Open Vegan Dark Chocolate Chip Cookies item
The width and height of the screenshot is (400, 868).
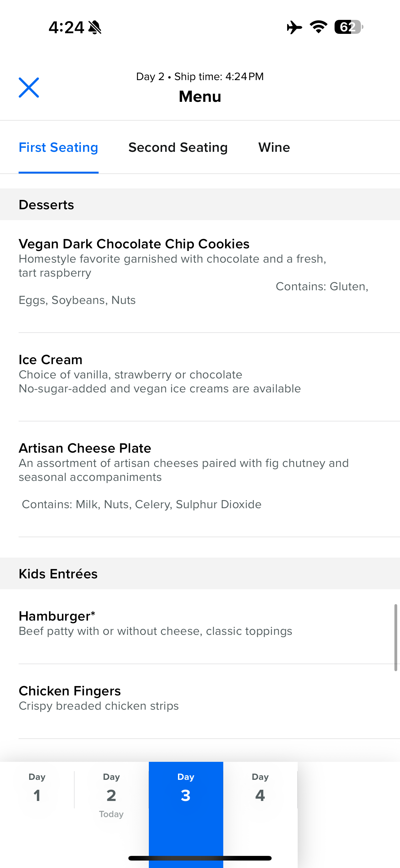[134, 244]
